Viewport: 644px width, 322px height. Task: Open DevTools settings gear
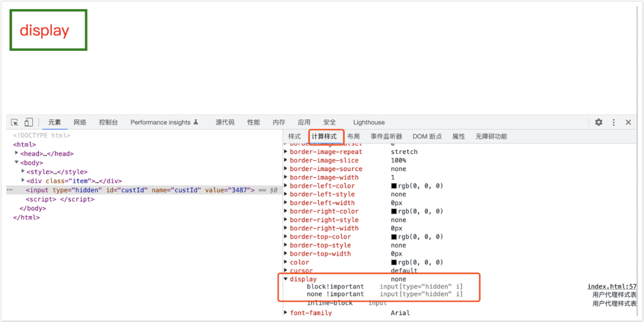(599, 122)
